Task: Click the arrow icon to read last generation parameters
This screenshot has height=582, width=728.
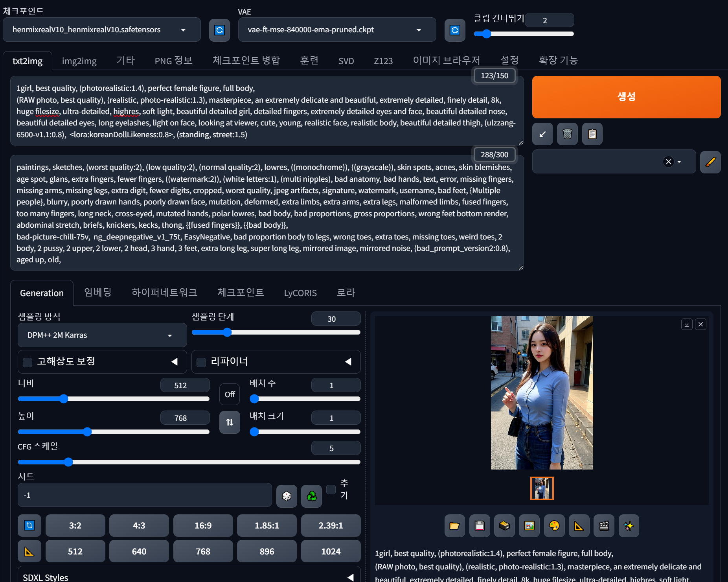Action: pos(542,134)
